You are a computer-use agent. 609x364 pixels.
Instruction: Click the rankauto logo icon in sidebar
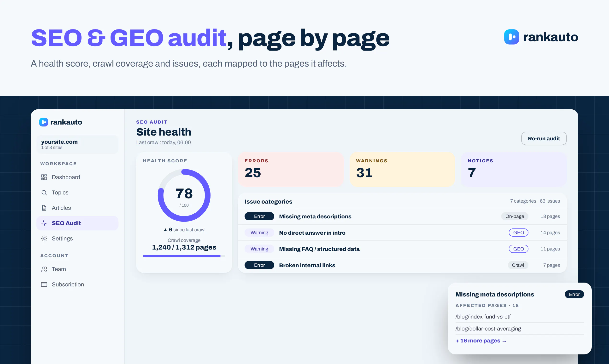[x=43, y=122]
